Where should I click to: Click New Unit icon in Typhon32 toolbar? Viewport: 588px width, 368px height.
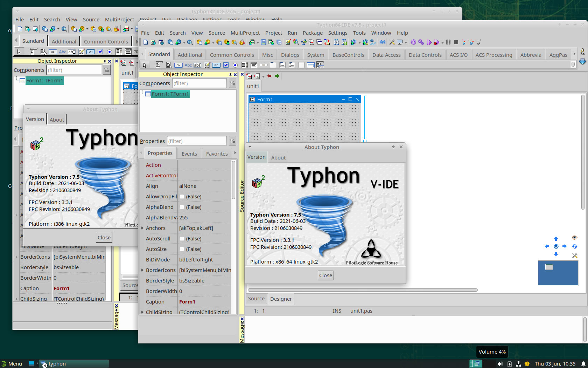pos(28,29)
